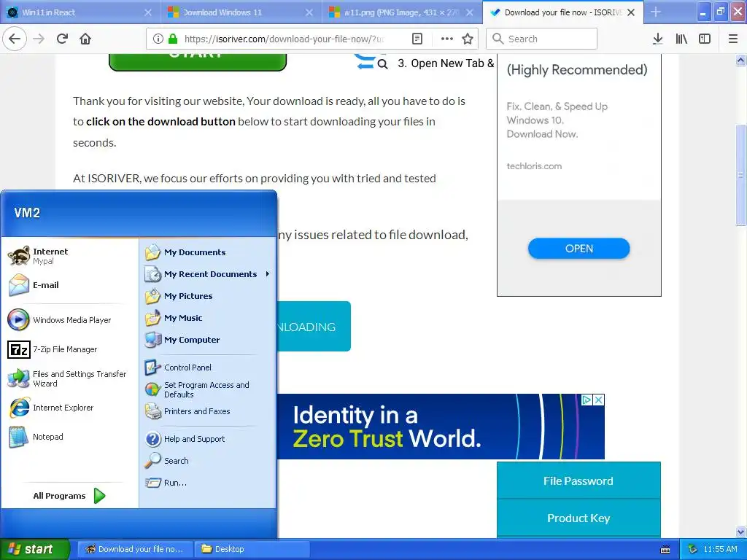747x560 pixels.
Task: Show site information icon in address bar
Action: coord(158,39)
